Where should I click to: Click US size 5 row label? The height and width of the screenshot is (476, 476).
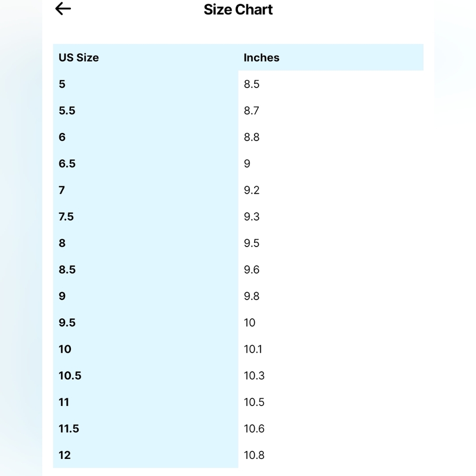coord(62,84)
